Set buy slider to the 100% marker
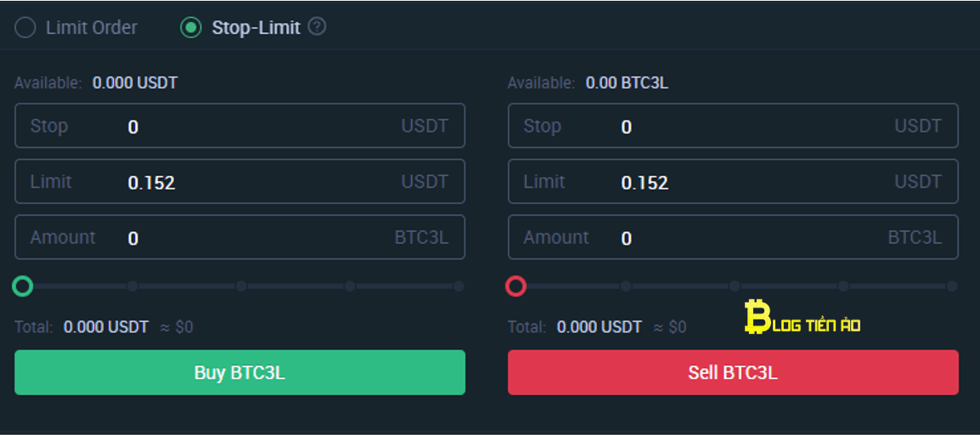Screen dimensions: 980x435 (459, 286)
